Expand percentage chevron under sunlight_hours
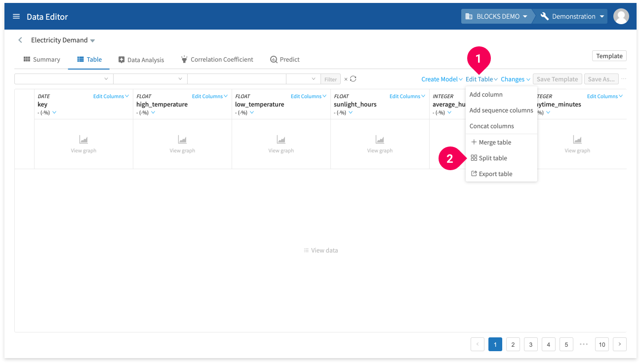The height and width of the screenshot is (364, 641). click(351, 112)
